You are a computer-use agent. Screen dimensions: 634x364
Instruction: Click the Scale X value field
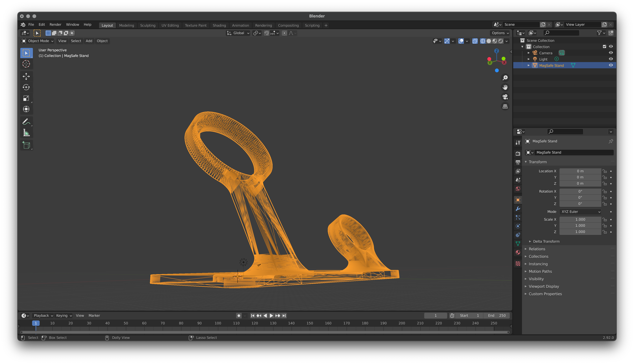580,219
